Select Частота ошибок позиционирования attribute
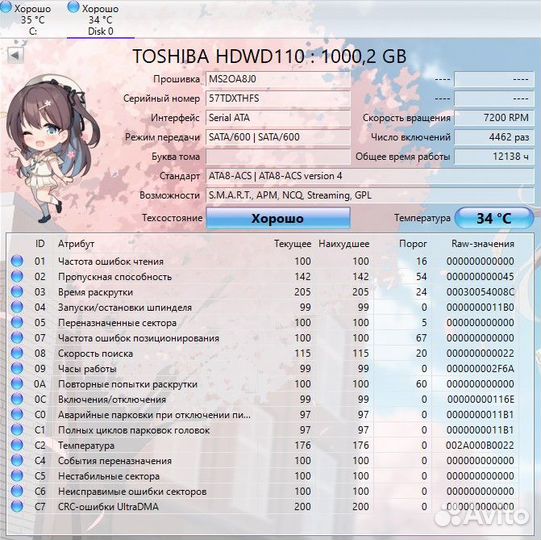Screen dimensions: 541x540 pos(139,338)
